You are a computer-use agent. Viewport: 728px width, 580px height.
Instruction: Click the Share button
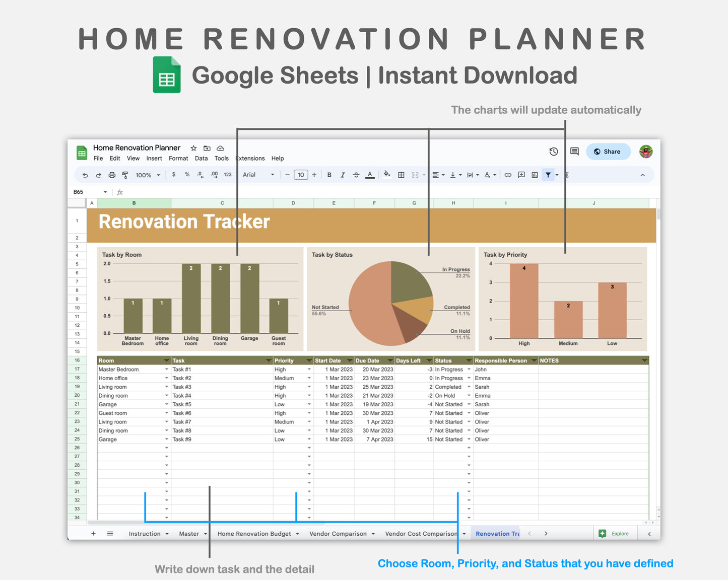608,151
